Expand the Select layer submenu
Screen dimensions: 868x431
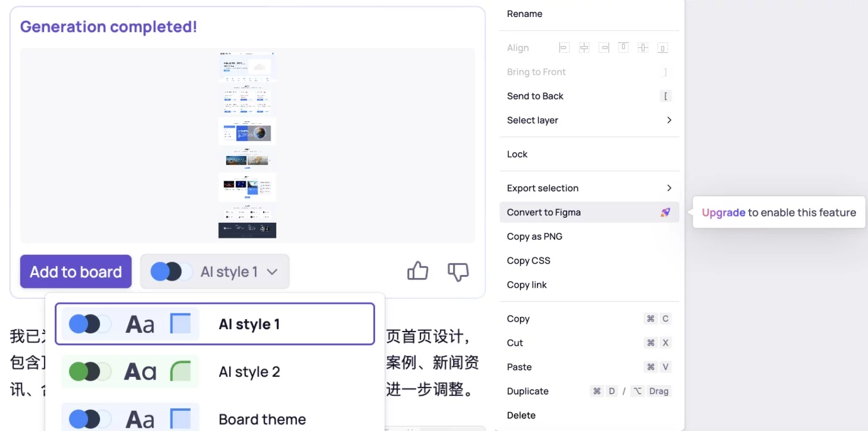coord(668,120)
